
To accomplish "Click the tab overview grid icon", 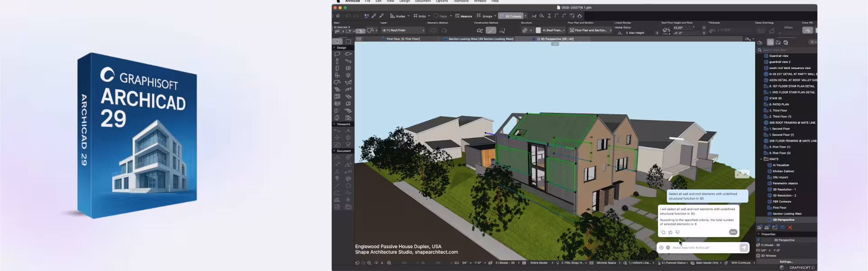I will pyautogui.click(x=359, y=39).
